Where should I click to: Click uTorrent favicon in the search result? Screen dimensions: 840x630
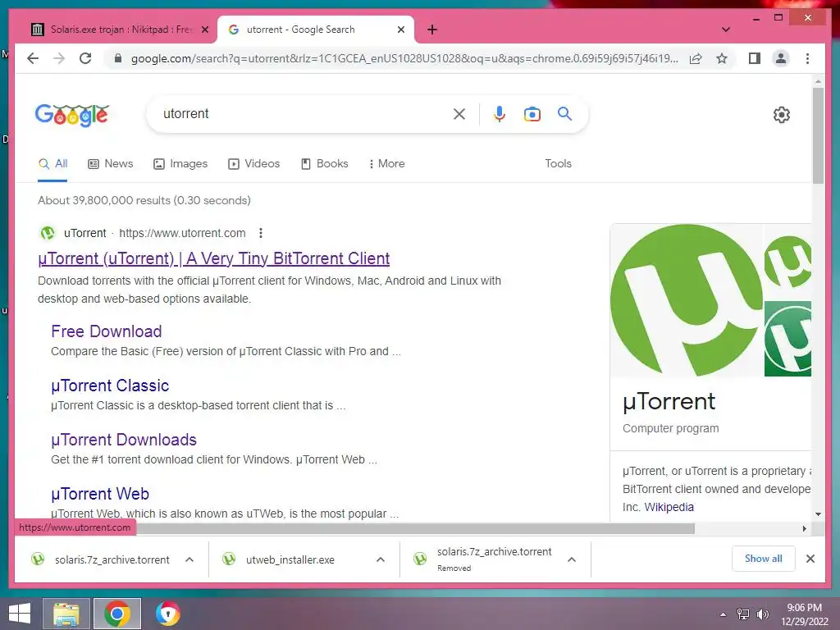tap(48, 233)
